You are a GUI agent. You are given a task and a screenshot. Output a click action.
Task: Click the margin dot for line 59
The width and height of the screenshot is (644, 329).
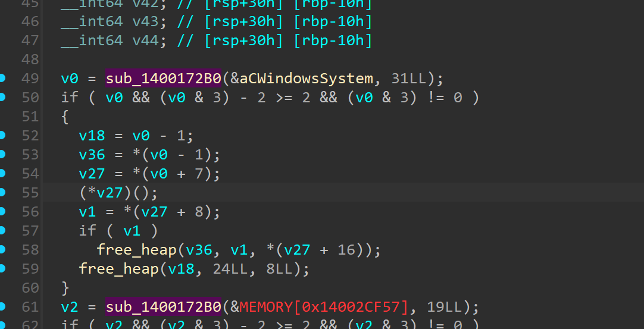coord(2,268)
